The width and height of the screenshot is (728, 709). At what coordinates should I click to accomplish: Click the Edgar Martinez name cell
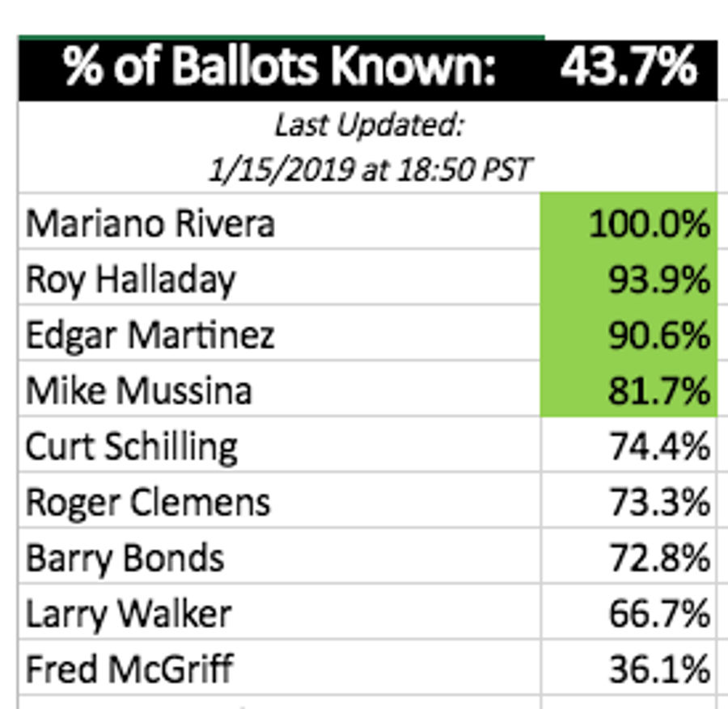[280, 333]
